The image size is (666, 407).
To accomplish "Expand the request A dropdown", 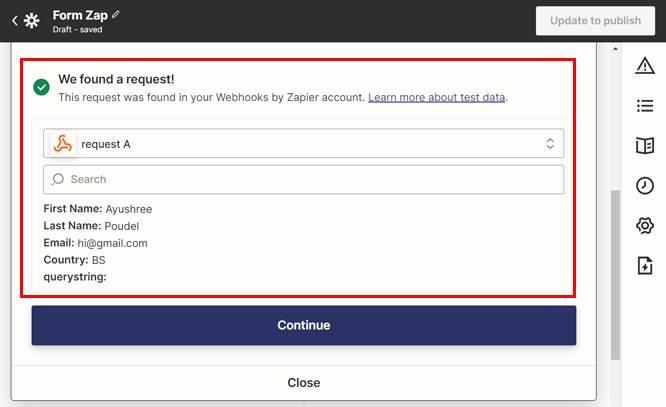I will tap(303, 144).
